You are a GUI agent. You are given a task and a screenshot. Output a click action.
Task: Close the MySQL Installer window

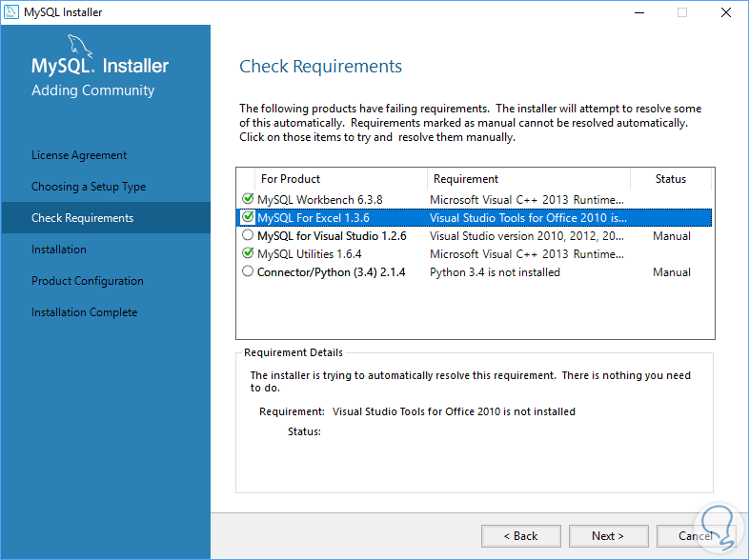(726, 12)
